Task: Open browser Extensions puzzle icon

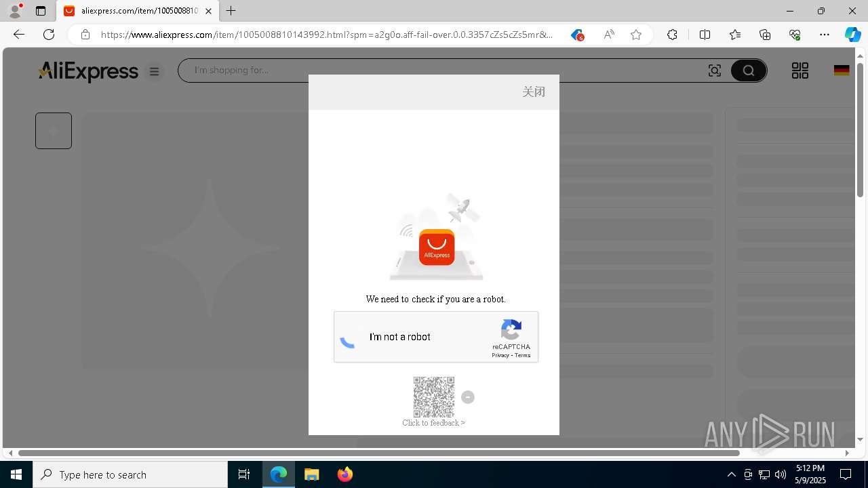Action: pos(672,35)
